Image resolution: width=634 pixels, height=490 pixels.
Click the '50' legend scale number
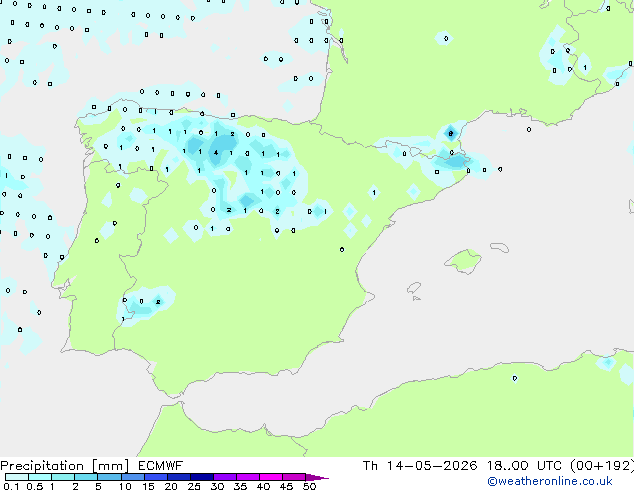(x=309, y=486)
